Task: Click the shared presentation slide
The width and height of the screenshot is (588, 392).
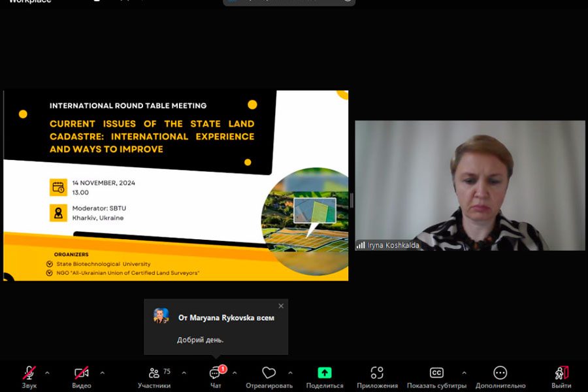Action: pyautogui.click(x=176, y=186)
